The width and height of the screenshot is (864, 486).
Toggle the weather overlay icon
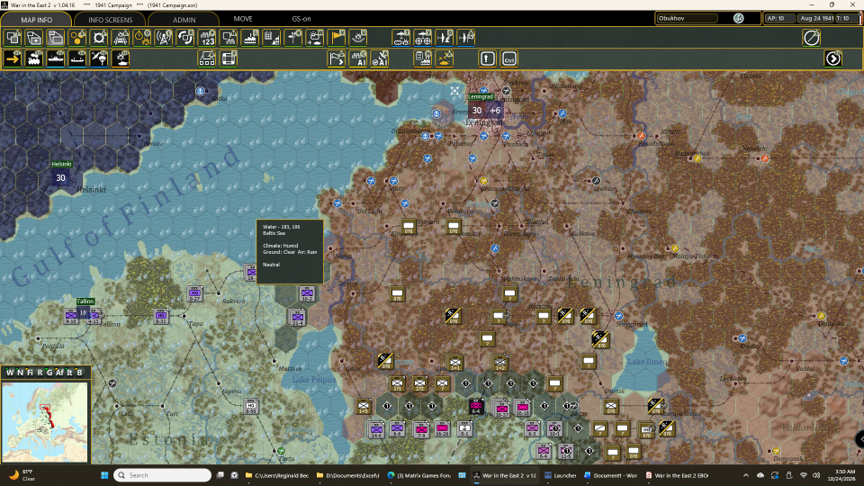(315, 37)
